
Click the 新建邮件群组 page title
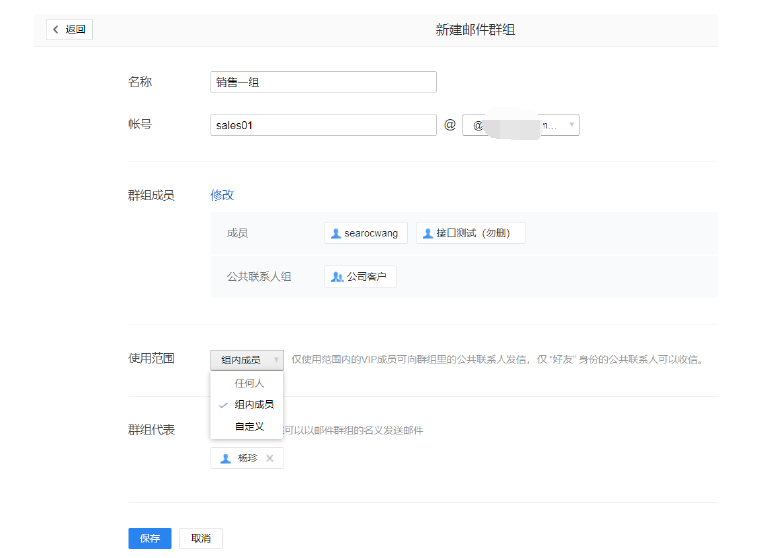point(475,30)
